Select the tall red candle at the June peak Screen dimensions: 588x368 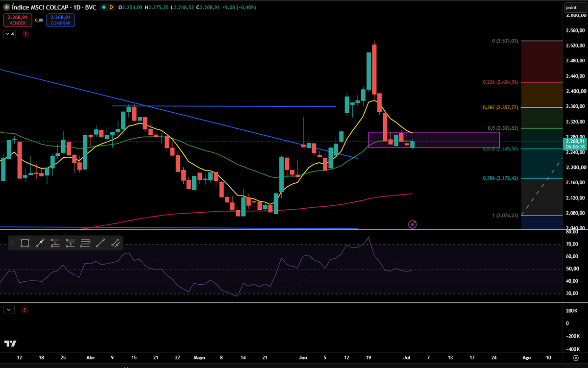click(x=374, y=69)
